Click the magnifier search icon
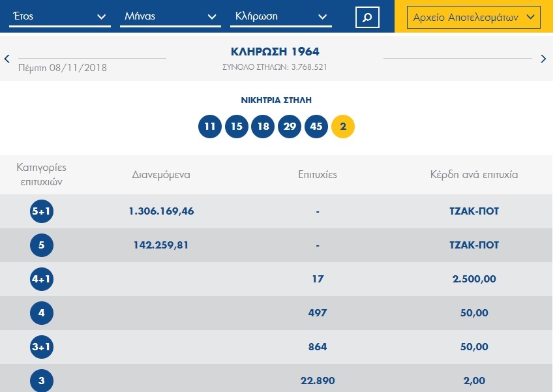The width and height of the screenshot is (555, 392). (367, 17)
